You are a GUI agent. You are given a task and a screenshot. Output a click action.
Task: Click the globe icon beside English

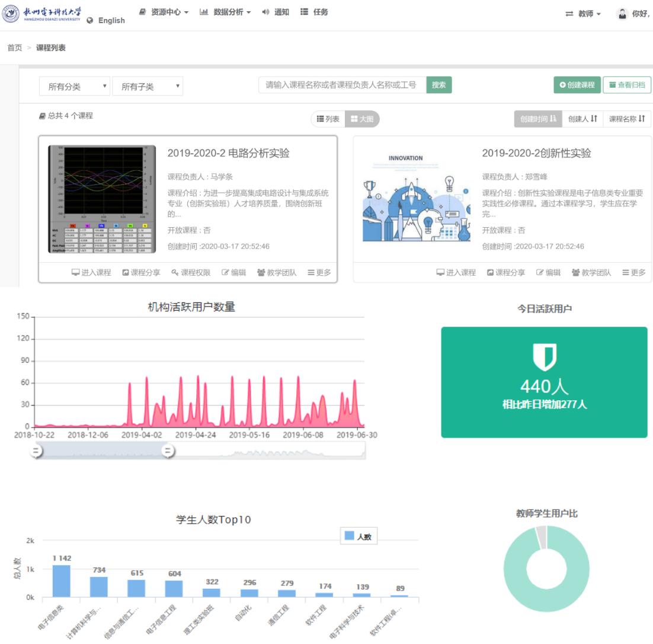pos(90,20)
